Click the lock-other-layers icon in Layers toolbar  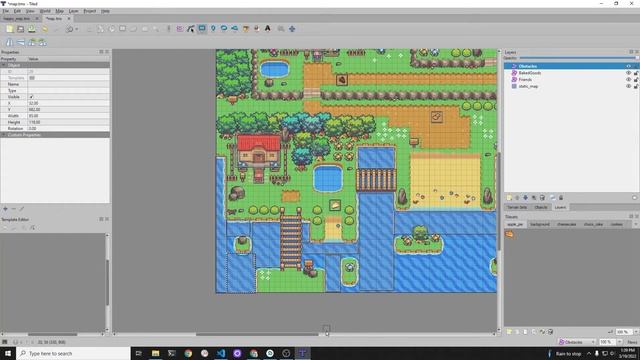[x=561, y=198]
